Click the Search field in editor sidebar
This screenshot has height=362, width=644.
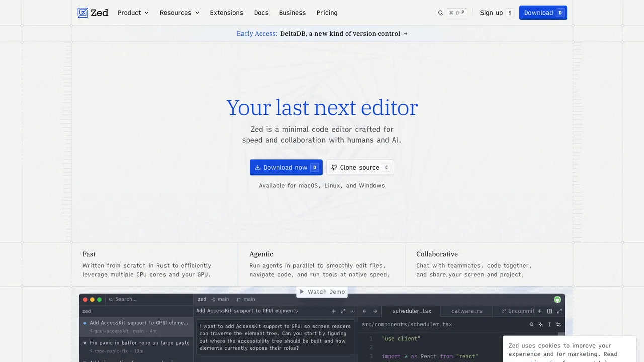click(149, 299)
